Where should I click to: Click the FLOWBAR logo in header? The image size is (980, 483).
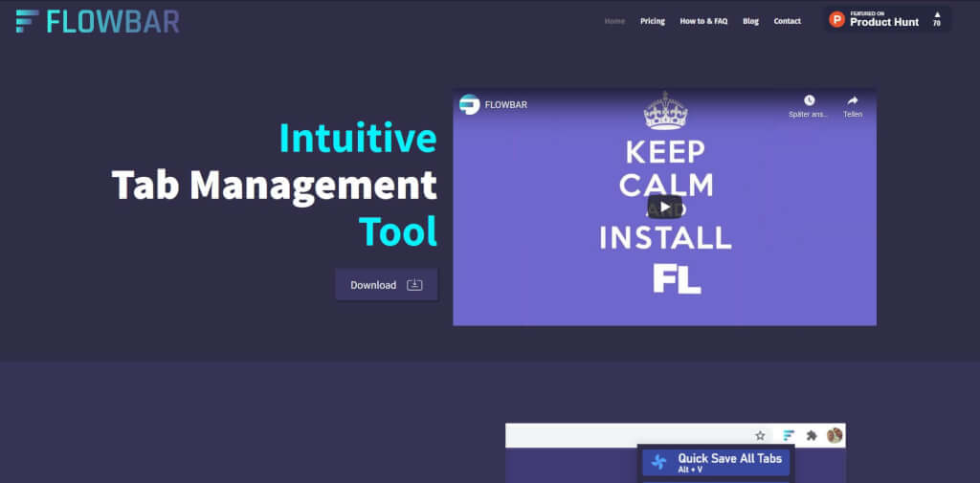[98, 21]
